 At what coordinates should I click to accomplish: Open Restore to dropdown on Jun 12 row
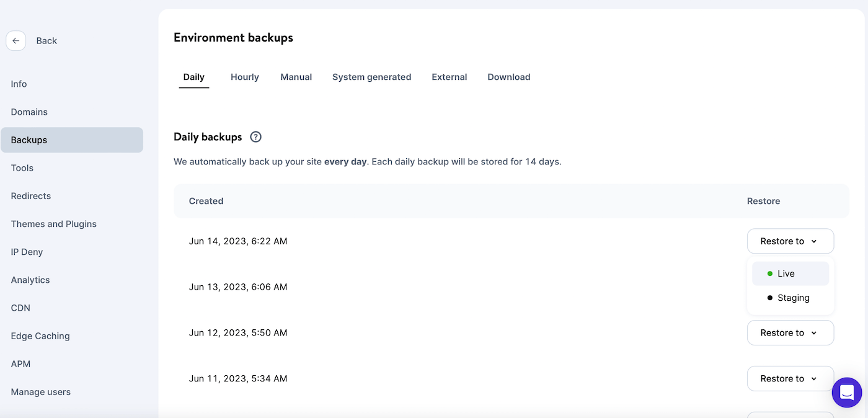click(x=790, y=332)
